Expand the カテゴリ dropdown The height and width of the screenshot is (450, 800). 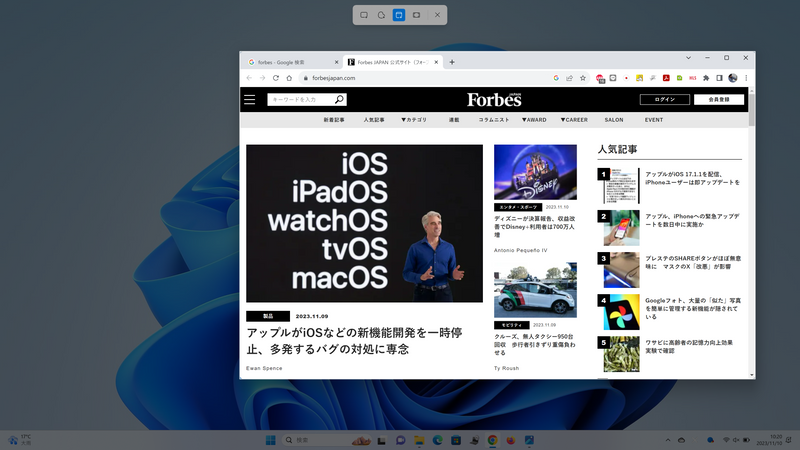[x=414, y=120]
